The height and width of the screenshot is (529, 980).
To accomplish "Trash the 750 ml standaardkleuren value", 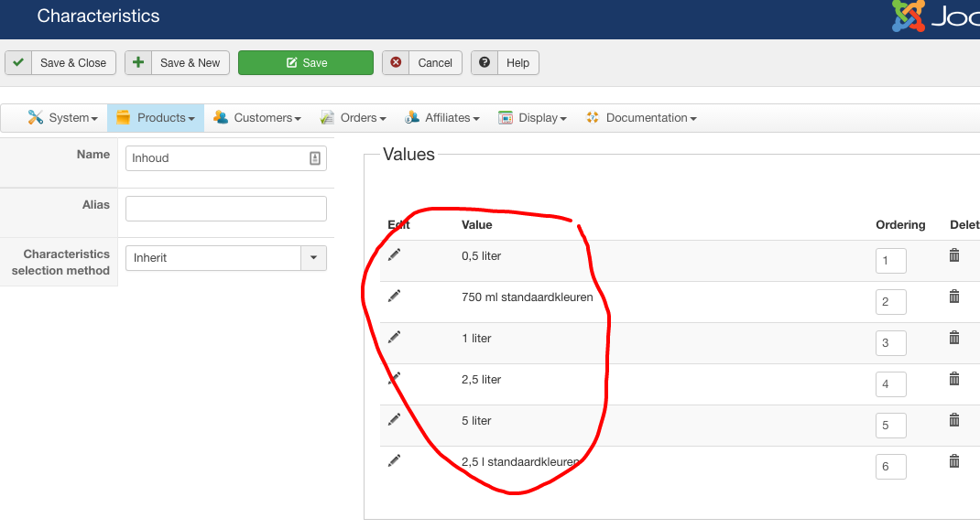I will (953, 296).
